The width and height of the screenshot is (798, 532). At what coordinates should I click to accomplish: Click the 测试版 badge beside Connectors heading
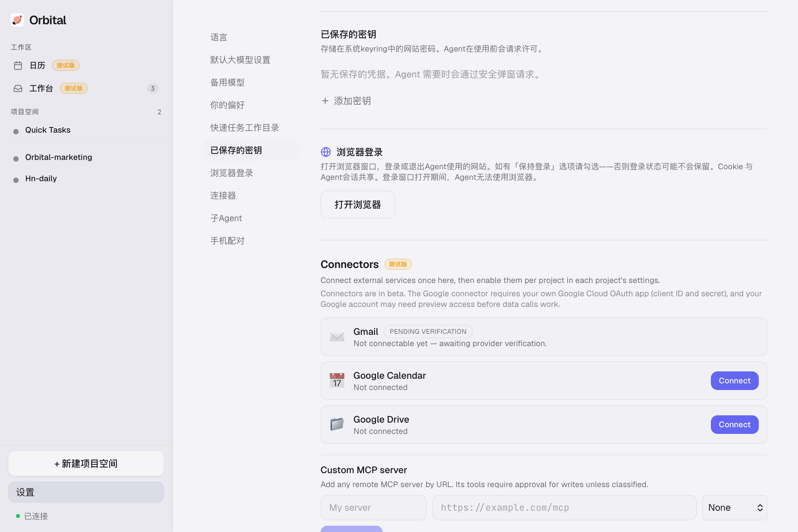click(x=398, y=264)
